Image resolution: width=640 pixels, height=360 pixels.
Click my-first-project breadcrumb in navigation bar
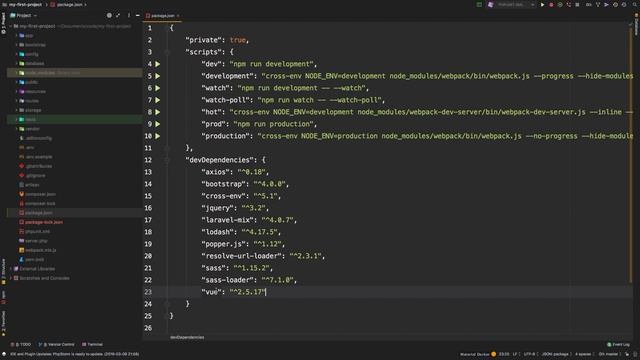pyautogui.click(x=23, y=5)
